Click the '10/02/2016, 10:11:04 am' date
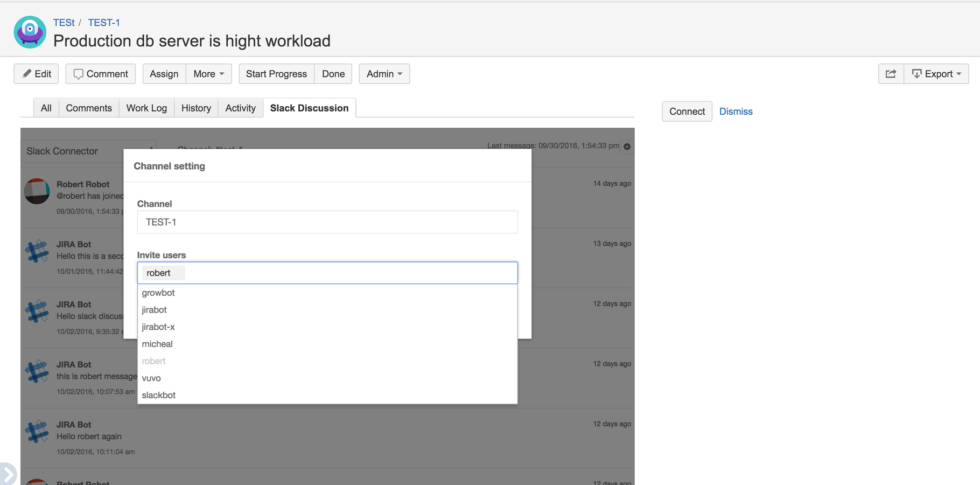This screenshot has height=485, width=980. click(96, 452)
